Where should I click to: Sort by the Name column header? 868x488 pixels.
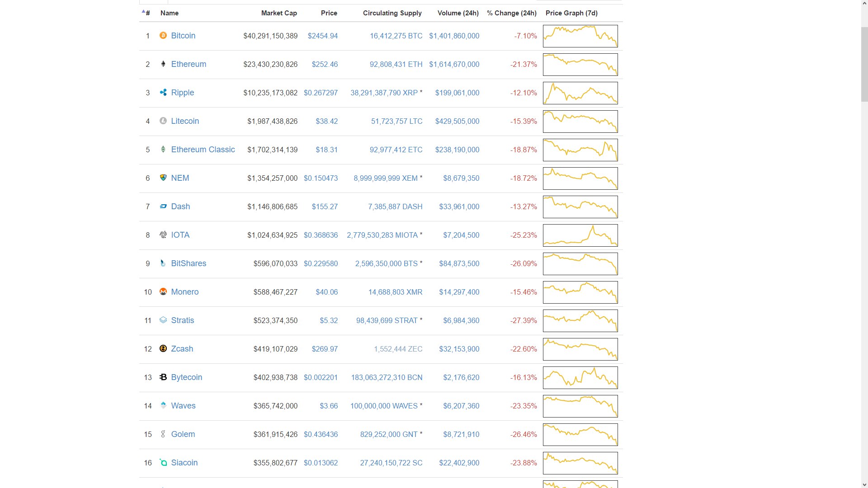[x=170, y=13]
